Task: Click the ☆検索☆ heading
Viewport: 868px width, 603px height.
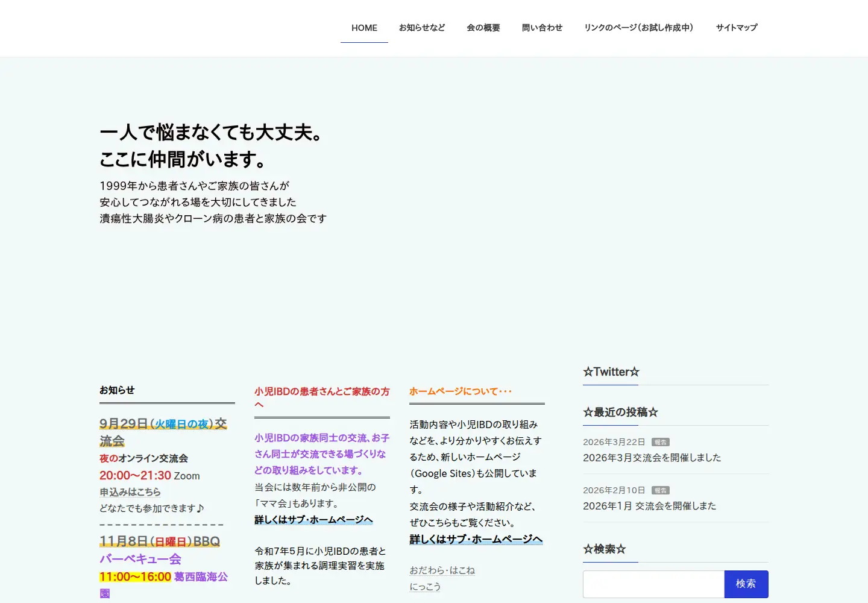Action: 604,549
